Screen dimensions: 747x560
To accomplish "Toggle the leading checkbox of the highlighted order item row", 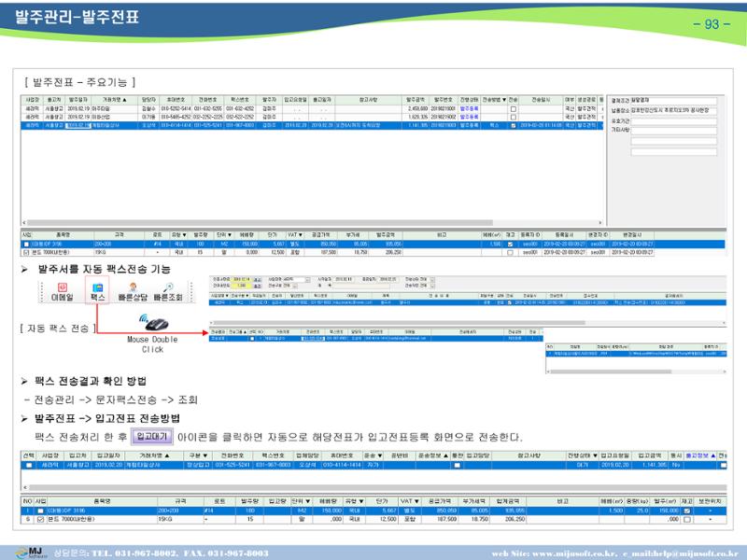I will tap(26, 245).
